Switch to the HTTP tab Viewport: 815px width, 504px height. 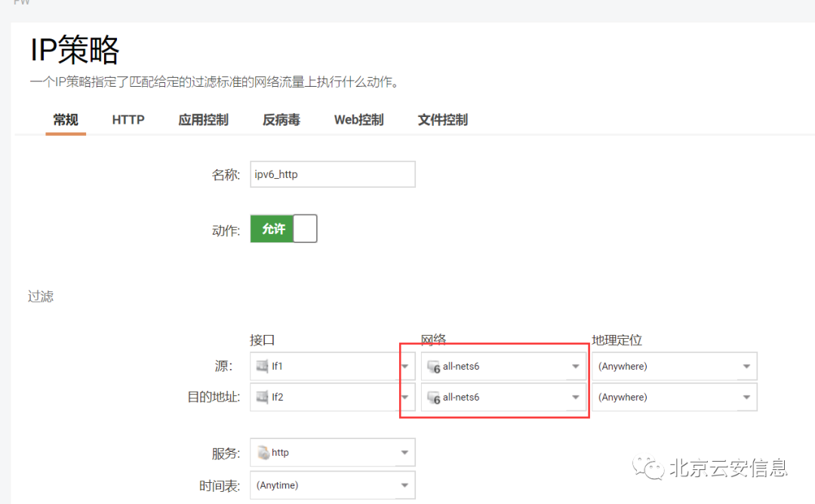coord(128,119)
